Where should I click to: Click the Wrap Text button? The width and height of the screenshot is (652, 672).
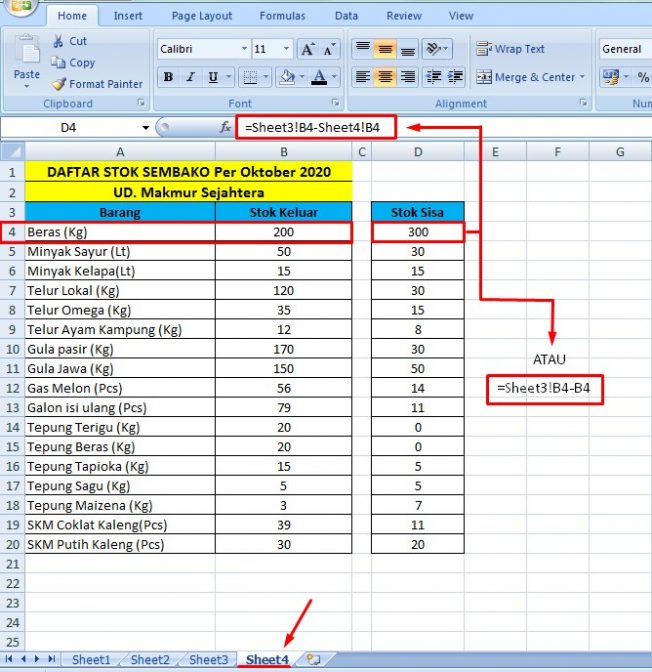(510, 49)
